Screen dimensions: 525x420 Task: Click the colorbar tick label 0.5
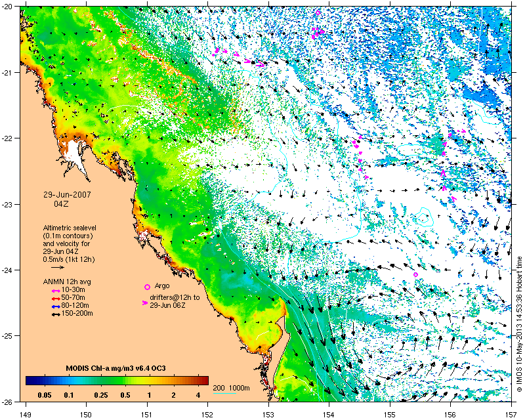pos(125,395)
